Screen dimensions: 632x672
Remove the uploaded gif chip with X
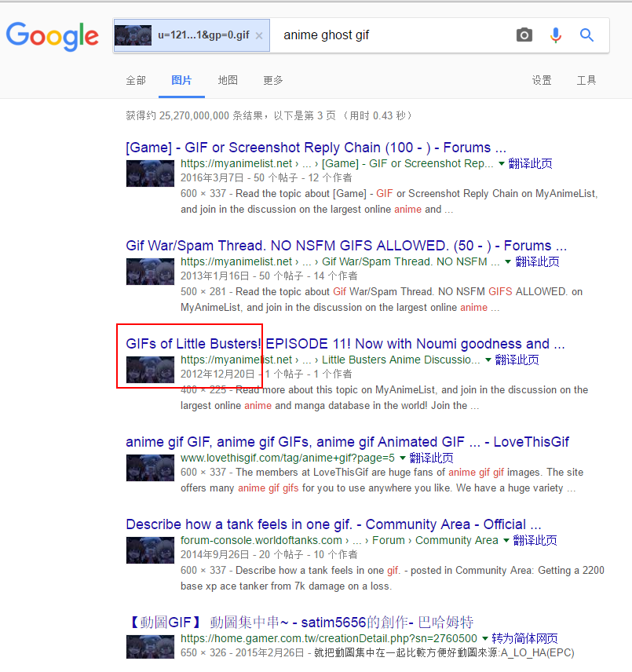[259, 35]
